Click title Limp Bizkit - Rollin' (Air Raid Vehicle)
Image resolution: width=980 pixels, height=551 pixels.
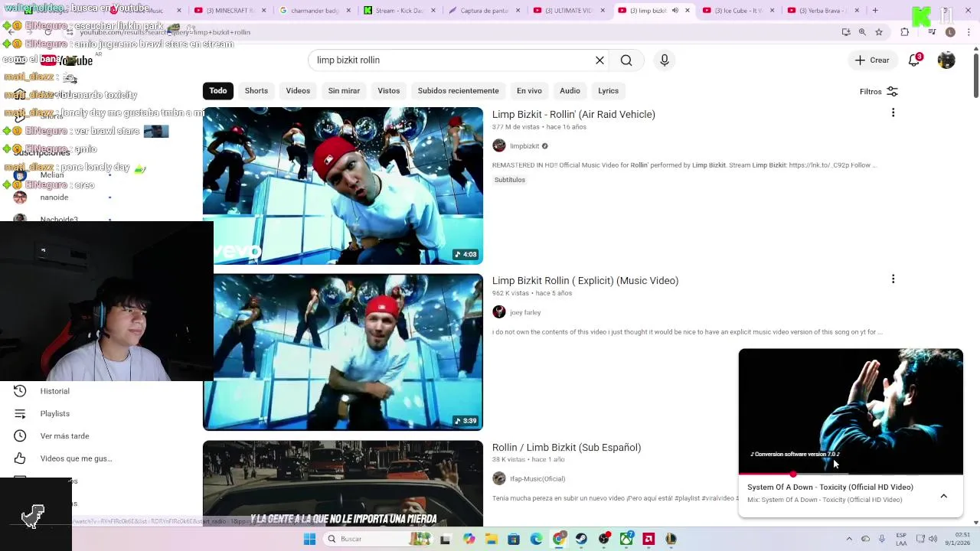(x=573, y=115)
